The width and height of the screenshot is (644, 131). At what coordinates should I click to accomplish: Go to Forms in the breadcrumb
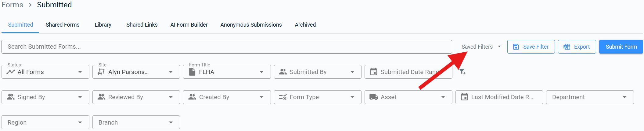[x=13, y=5]
